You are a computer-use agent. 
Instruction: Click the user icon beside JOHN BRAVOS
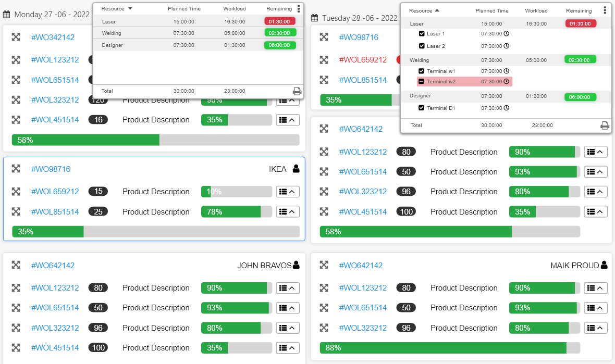click(x=296, y=266)
